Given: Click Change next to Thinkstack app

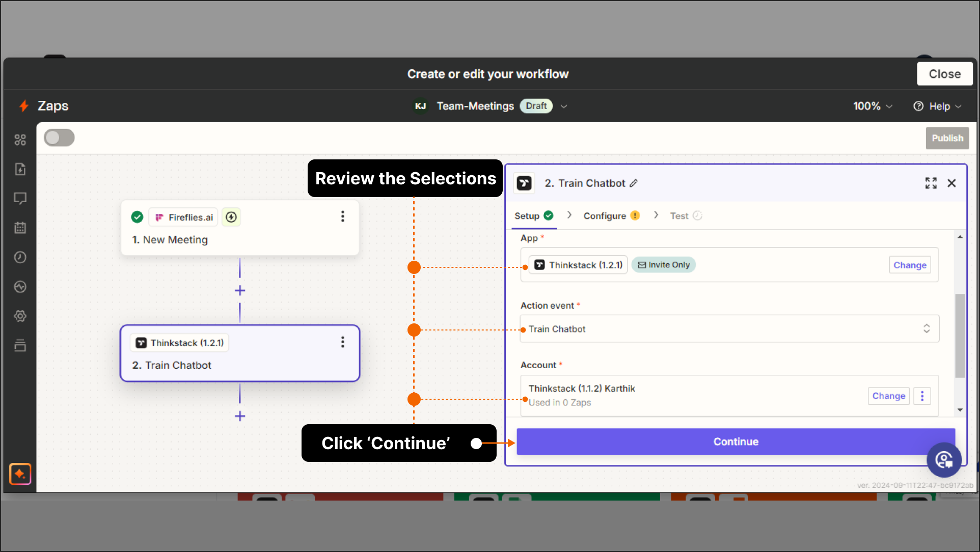Looking at the screenshot, I should pos(910,265).
